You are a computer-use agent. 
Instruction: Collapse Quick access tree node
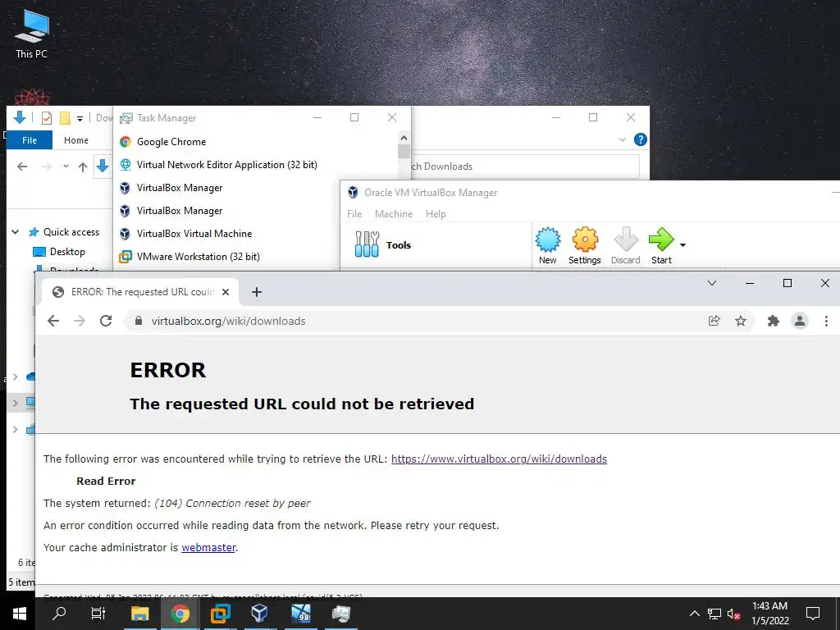pyautogui.click(x=16, y=232)
